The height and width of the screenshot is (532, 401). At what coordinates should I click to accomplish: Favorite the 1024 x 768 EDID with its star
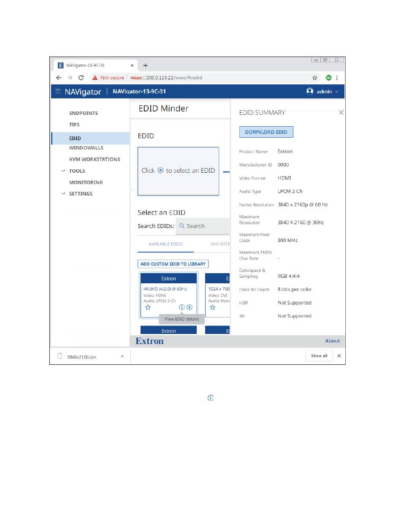[x=212, y=307]
